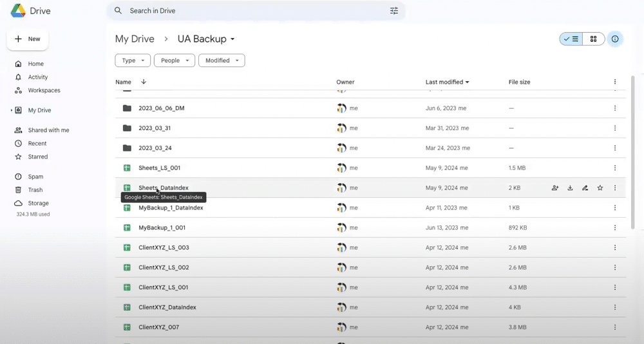This screenshot has height=344, width=644.
Task: Open more actions for 2023_03_31 folder
Action: (615, 128)
